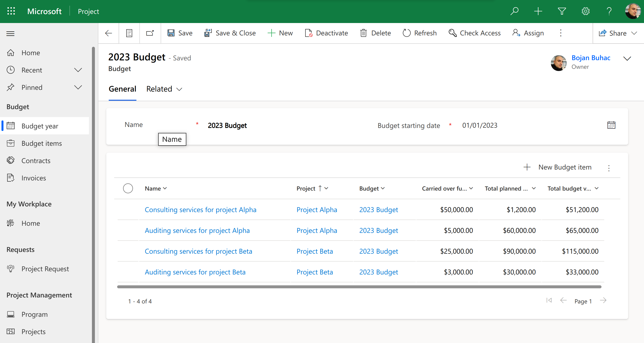Collapse the sidebar with hamburger icon

pos(10,34)
